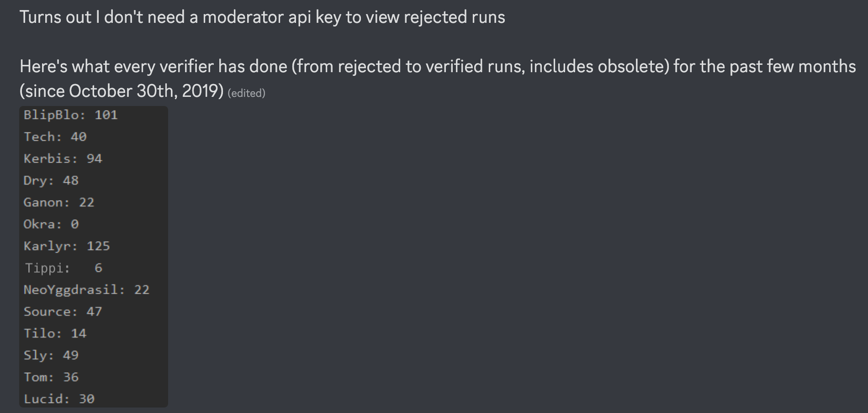Click the Dry: 48 row

click(x=51, y=180)
